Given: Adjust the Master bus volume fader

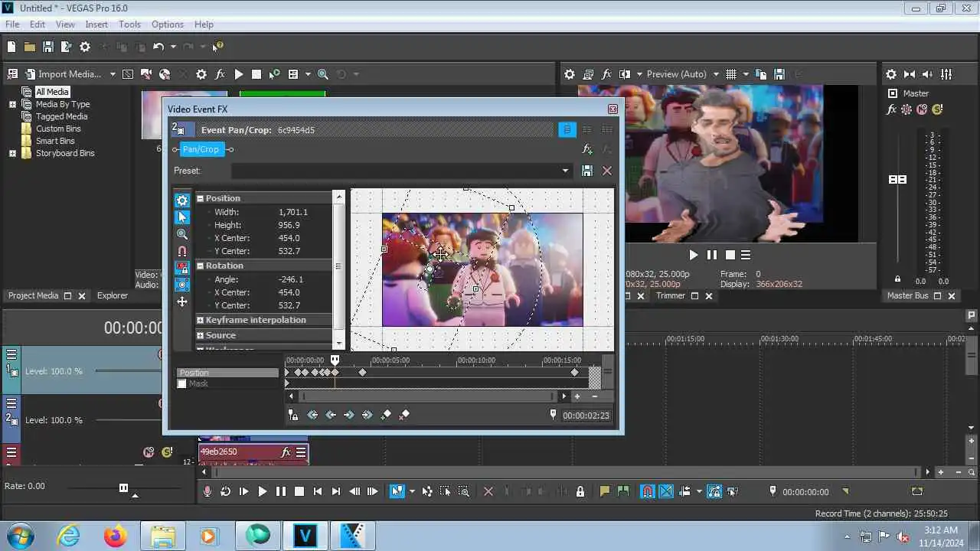Looking at the screenshot, I should coord(897,179).
